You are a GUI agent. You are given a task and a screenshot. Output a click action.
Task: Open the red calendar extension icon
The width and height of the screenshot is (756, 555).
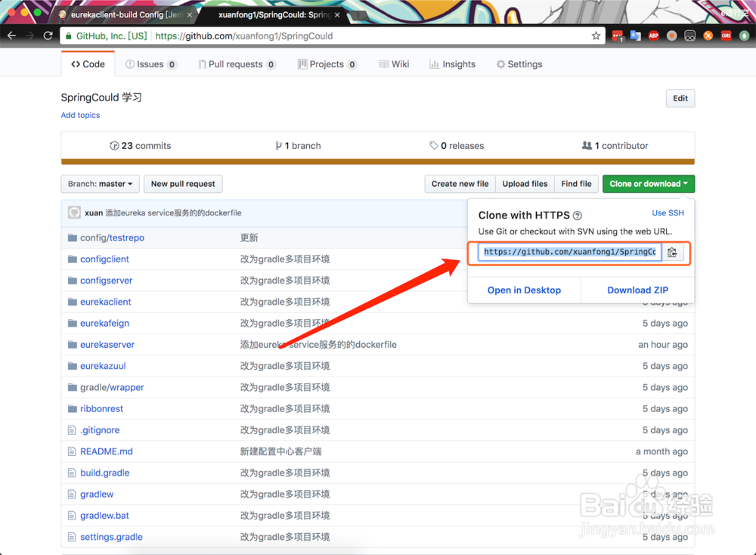(617, 36)
